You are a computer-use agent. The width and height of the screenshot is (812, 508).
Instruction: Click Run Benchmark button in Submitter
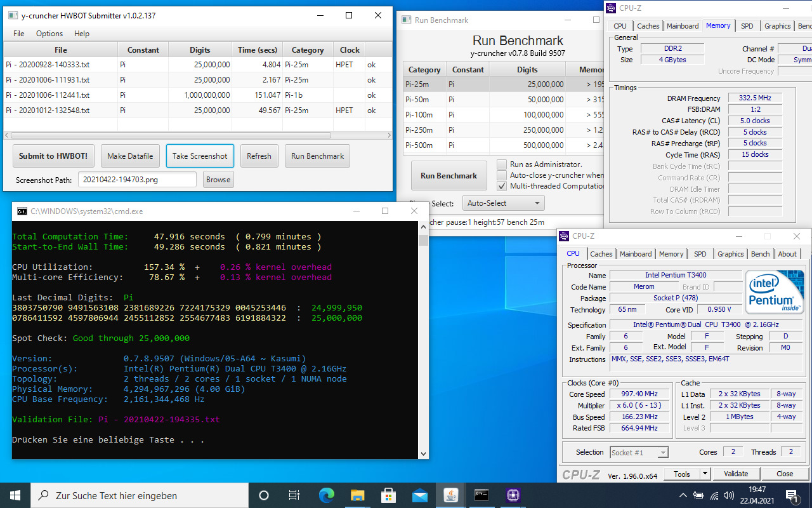pyautogui.click(x=318, y=156)
